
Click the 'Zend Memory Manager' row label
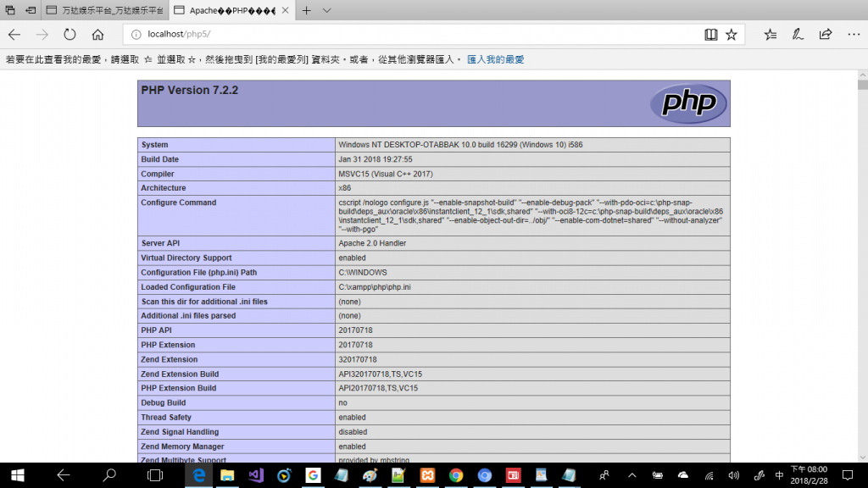pos(182,446)
